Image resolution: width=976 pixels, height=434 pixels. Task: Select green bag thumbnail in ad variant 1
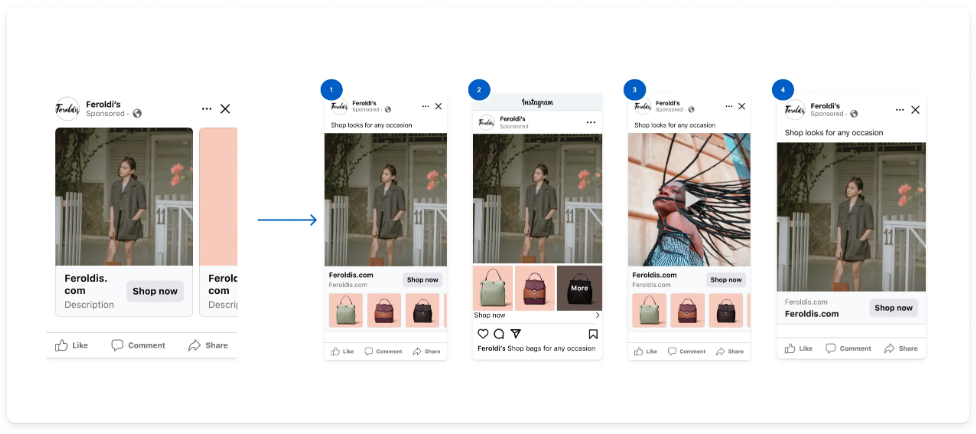(345, 310)
